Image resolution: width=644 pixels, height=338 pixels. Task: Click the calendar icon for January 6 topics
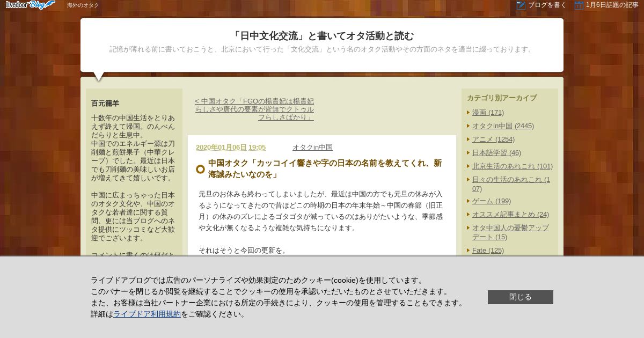(x=579, y=5)
